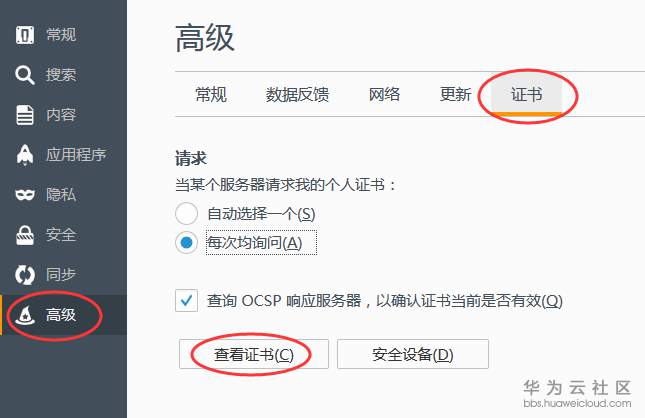Uncheck the 查询 OCSP 响应服务器 checkbox
Screen dimensions: 645x418
point(186,300)
